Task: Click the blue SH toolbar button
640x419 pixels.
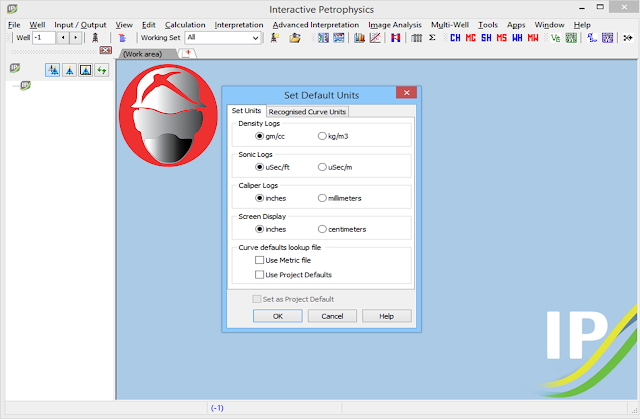Action: click(486, 38)
